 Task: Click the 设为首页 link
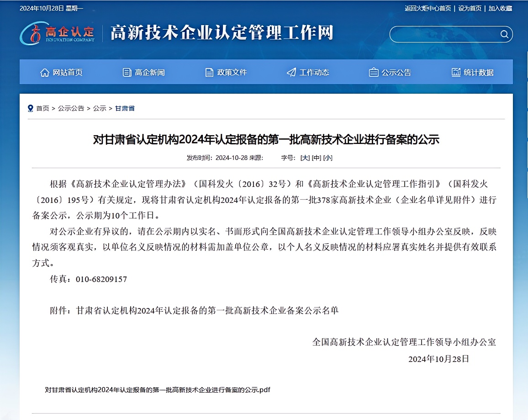(470, 8)
